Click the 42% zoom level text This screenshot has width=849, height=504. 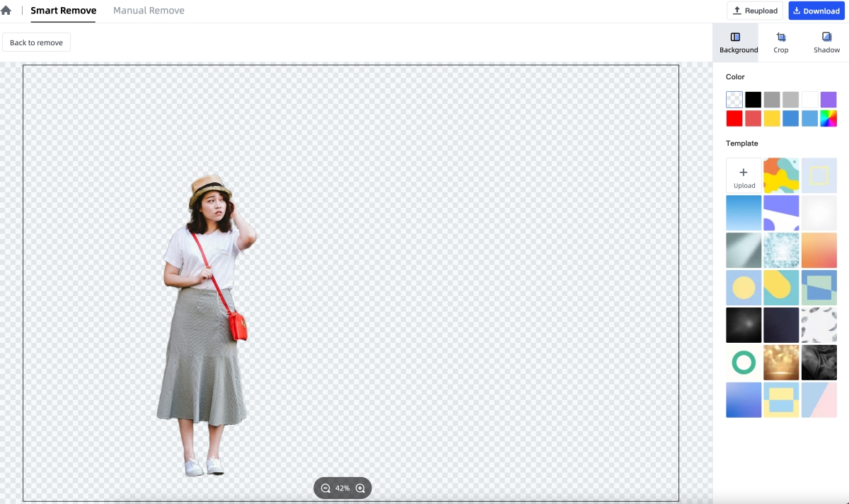click(342, 488)
